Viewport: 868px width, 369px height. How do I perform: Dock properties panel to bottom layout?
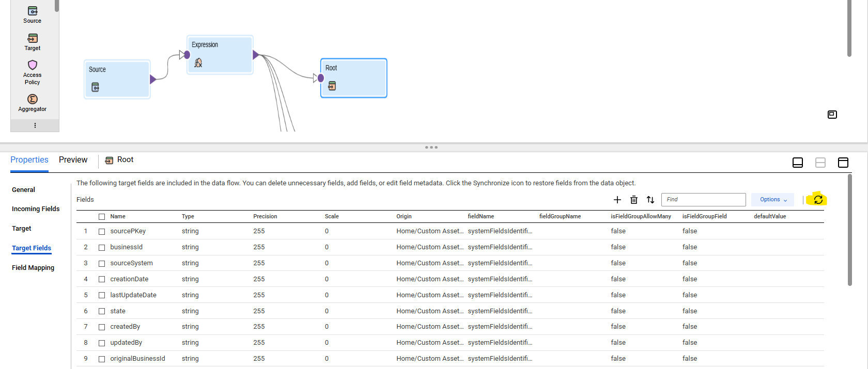pos(798,163)
